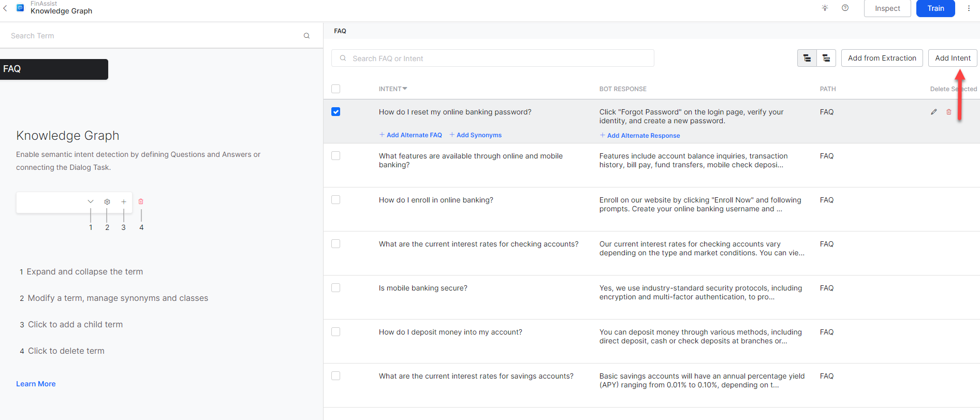This screenshot has height=420, width=980.
Task: Delete the reset password FAQ with trash icon
Action: pos(948,112)
